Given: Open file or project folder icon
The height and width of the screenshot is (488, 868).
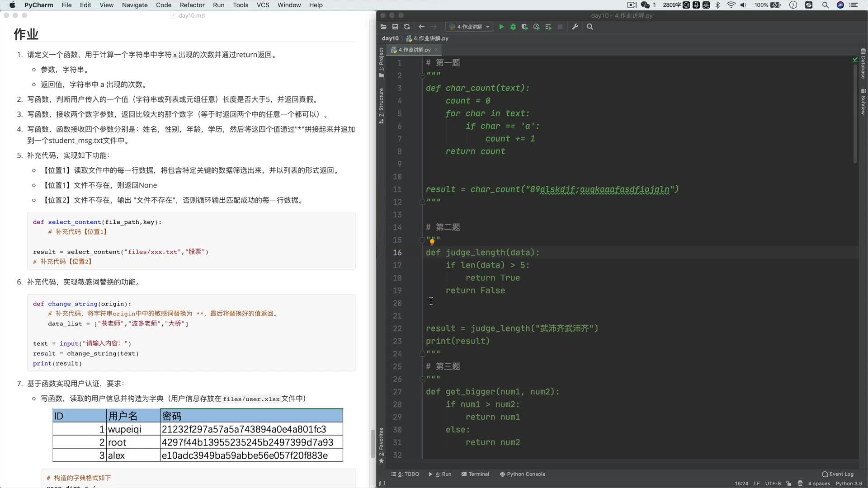Looking at the screenshot, I should pos(383,27).
